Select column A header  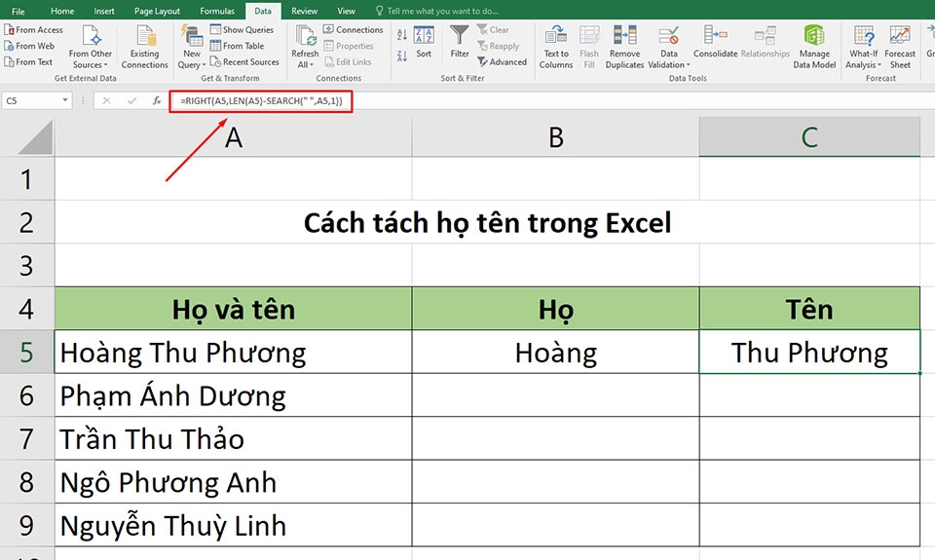(233, 137)
